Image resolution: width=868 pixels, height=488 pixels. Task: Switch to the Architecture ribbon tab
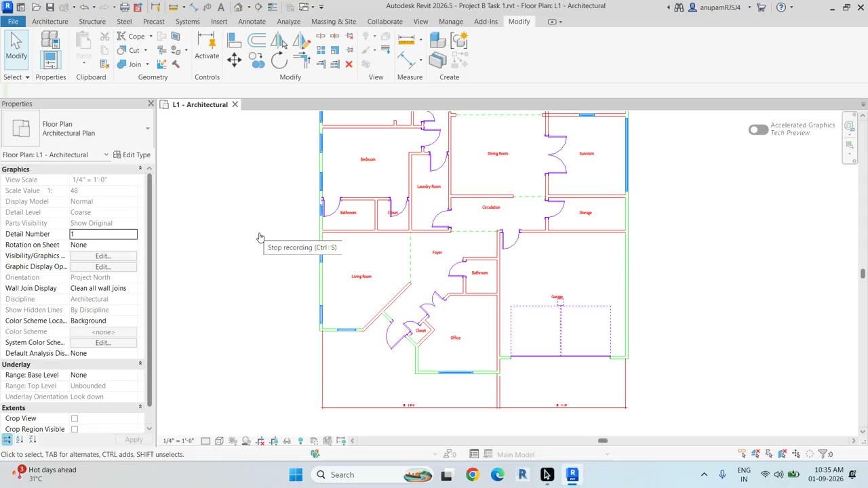[50, 22]
